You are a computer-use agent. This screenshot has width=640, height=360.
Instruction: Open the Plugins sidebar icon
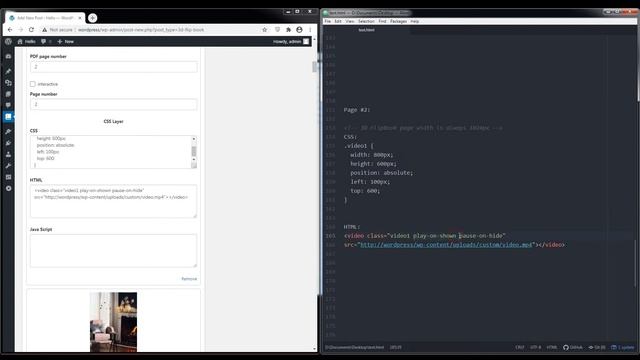(8, 143)
